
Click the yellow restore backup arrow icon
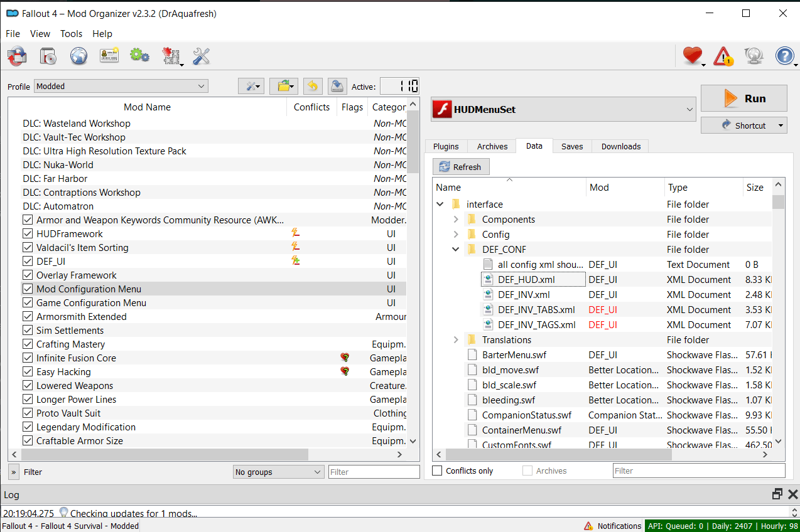click(313, 86)
